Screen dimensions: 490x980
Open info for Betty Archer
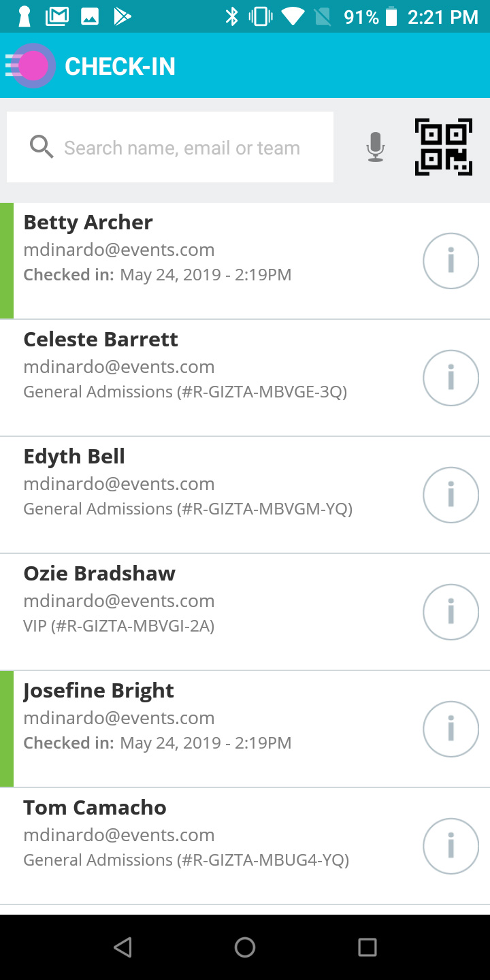tap(451, 261)
